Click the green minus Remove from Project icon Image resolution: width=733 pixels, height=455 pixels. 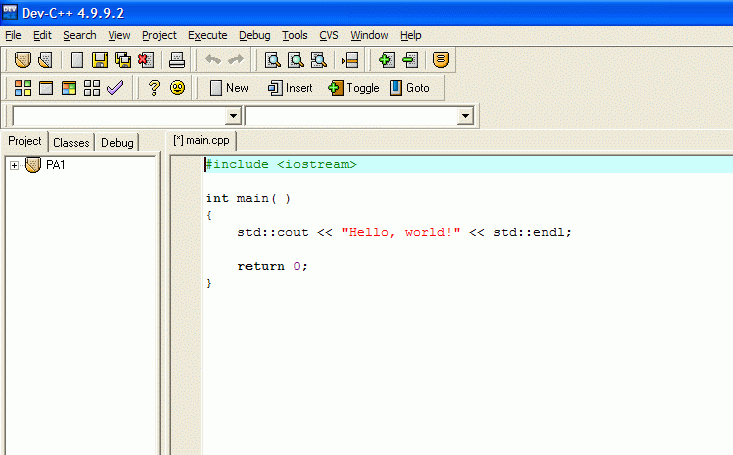click(x=410, y=60)
